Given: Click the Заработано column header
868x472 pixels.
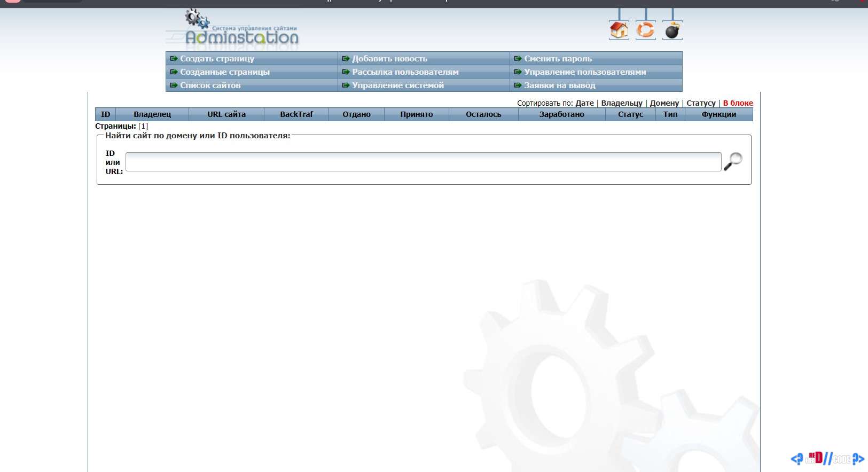Looking at the screenshot, I should (x=561, y=114).
